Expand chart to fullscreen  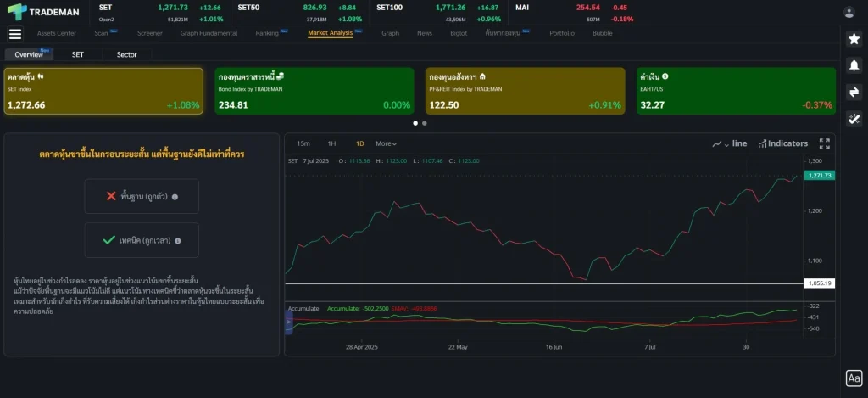pos(824,143)
